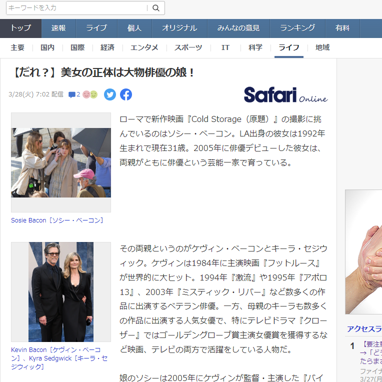Screen dimensions: 382x382
Task: Click the hands advertisement image
Action: point(364,252)
